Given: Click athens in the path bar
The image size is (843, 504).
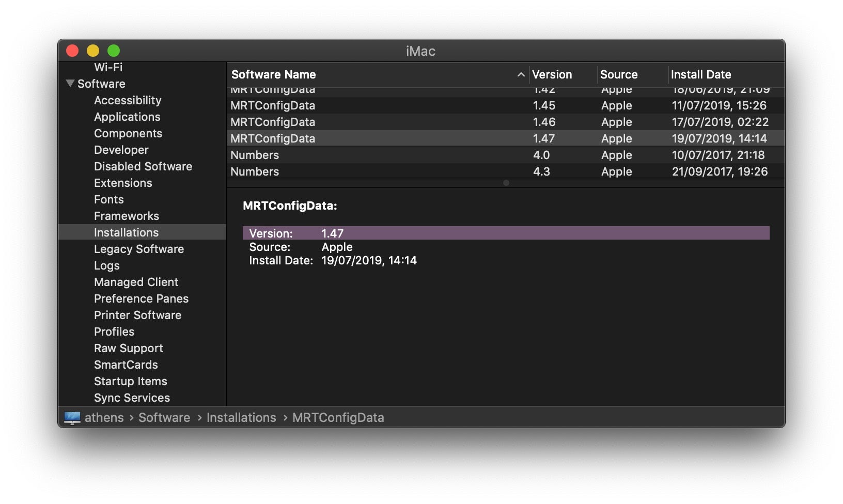Looking at the screenshot, I should (104, 417).
